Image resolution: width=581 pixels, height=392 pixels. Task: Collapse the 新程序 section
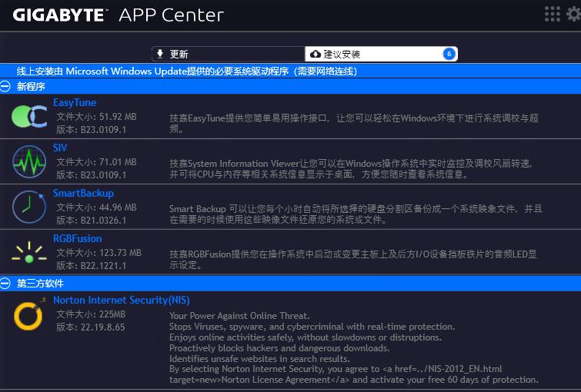coord(5,86)
